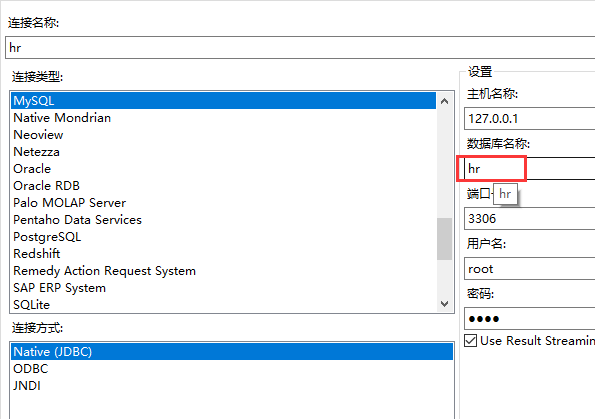Select Pentaho Data Services entry

coord(224,220)
